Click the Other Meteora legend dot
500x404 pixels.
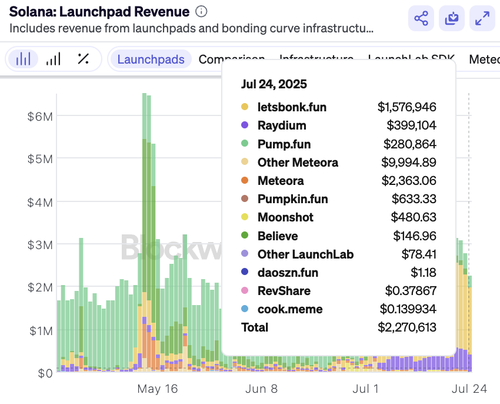245,162
